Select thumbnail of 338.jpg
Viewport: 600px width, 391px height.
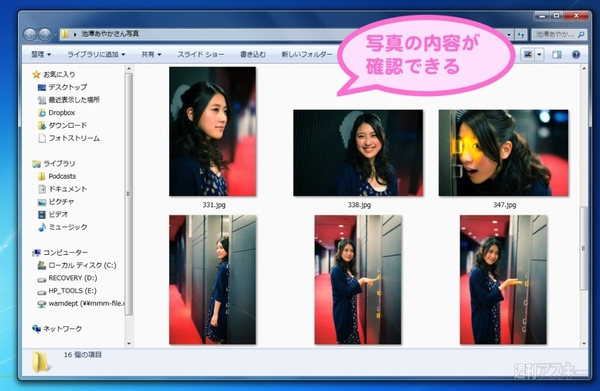click(x=358, y=153)
